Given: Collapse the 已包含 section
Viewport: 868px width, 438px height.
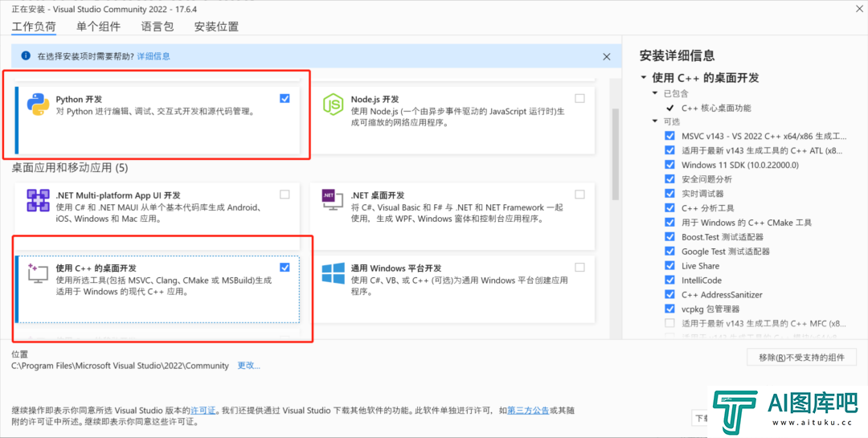Looking at the screenshot, I should tap(656, 93).
